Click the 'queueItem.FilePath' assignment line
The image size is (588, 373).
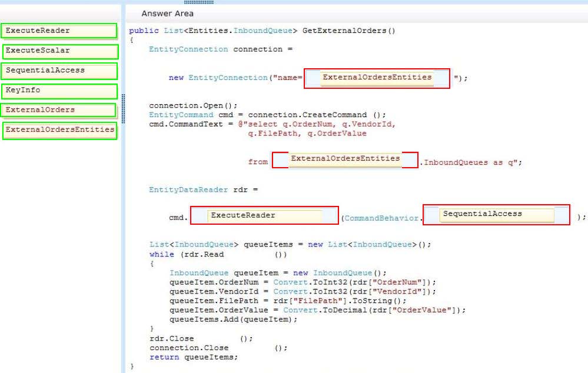pos(288,301)
